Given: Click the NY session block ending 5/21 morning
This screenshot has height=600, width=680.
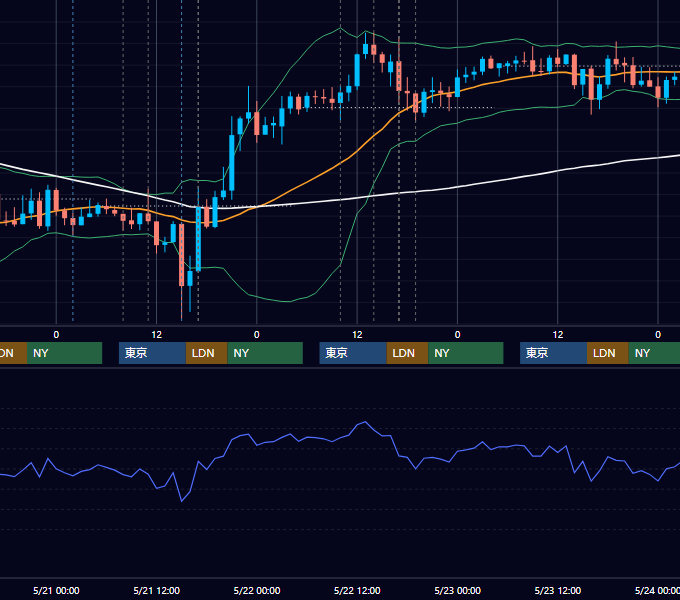Looking at the screenshot, I should 64,353.
